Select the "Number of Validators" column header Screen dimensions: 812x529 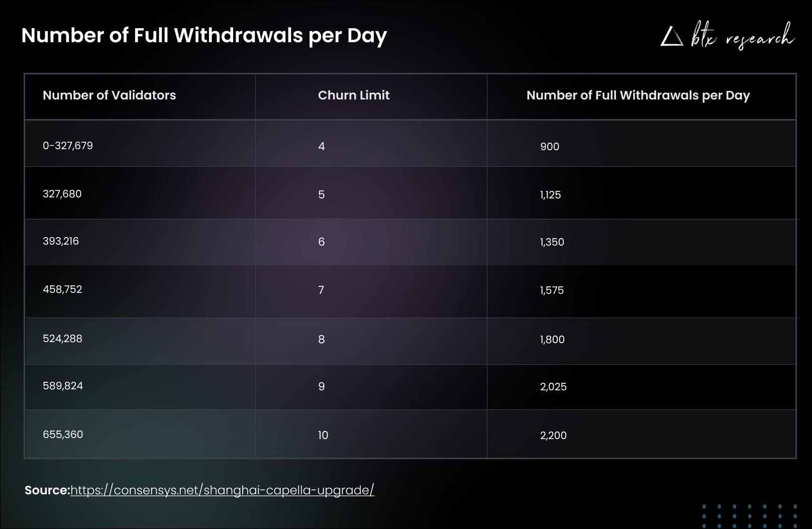click(x=109, y=95)
